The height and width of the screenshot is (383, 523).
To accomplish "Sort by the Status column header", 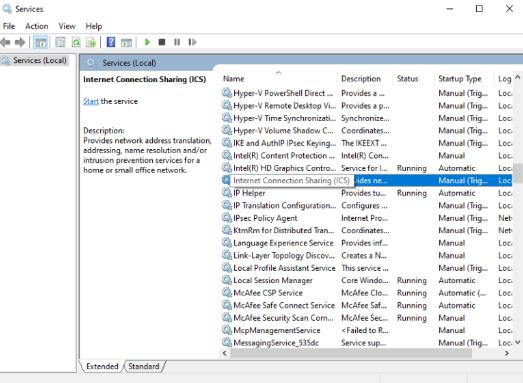I will pyautogui.click(x=407, y=79).
